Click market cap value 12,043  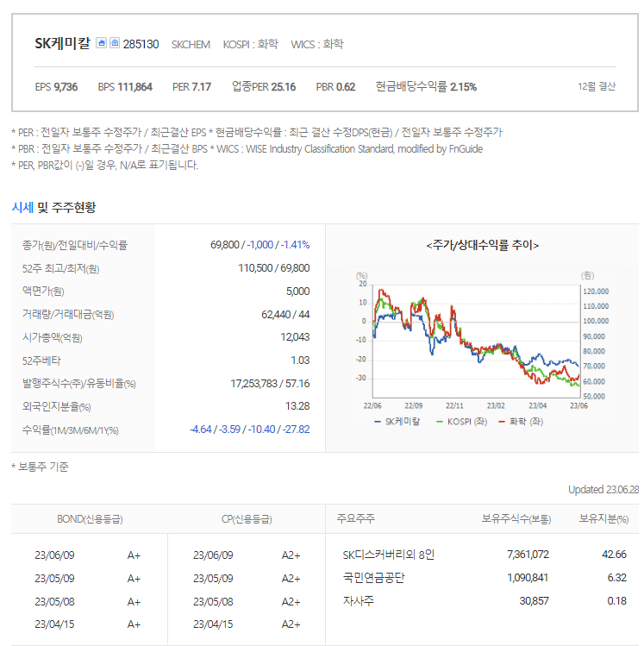(295, 337)
